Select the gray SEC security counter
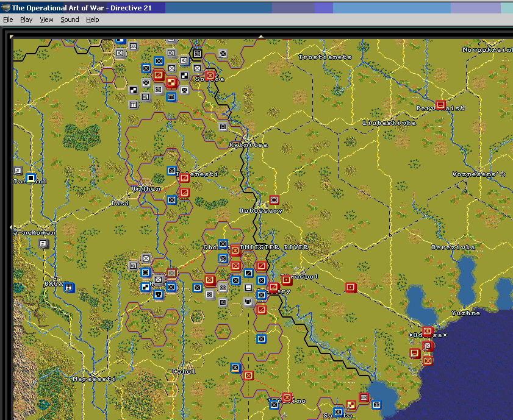Image resolution: width=513 pixels, height=420 pixels. coord(133,46)
